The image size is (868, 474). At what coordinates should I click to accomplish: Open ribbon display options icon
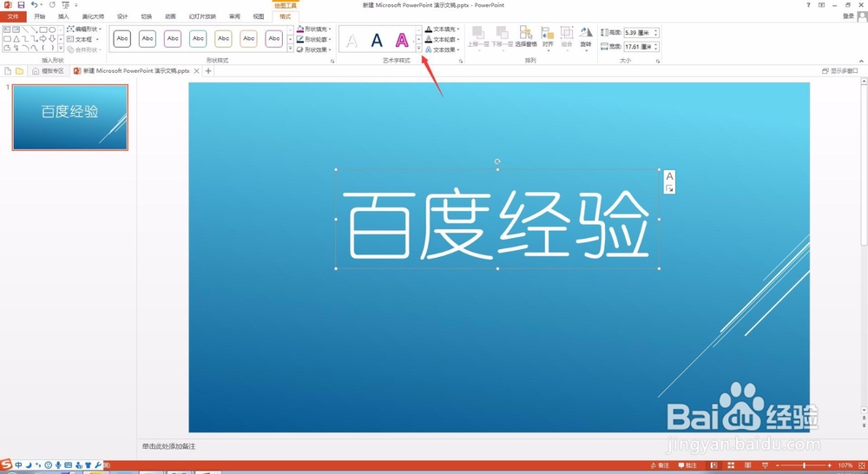point(821,4)
